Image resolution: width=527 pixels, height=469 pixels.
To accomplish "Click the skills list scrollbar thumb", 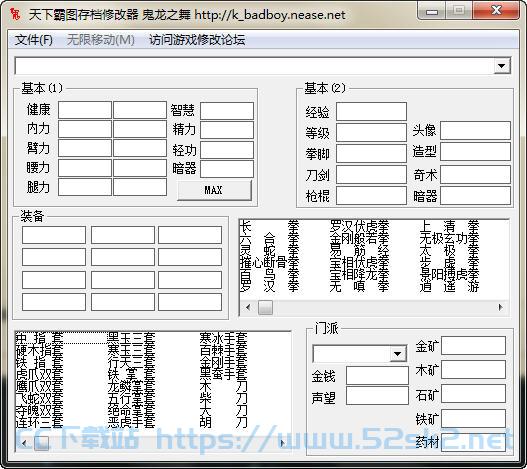I will coord(265,307).
